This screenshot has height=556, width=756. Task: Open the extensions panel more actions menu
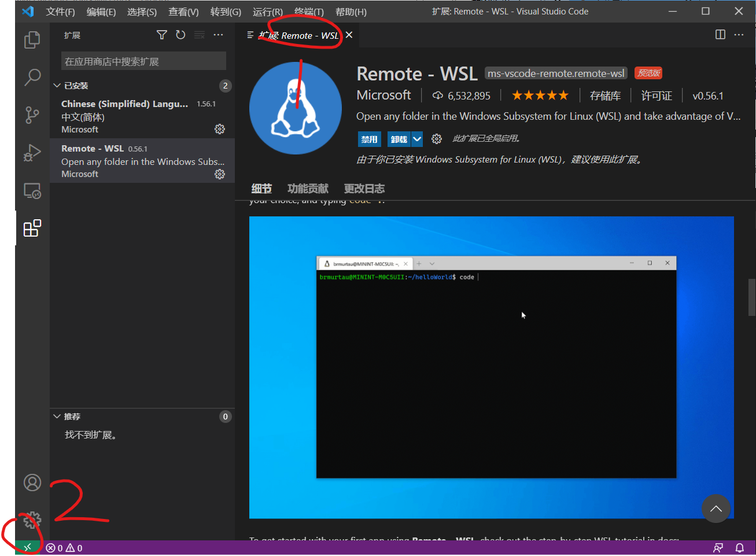tap(218, 35)
